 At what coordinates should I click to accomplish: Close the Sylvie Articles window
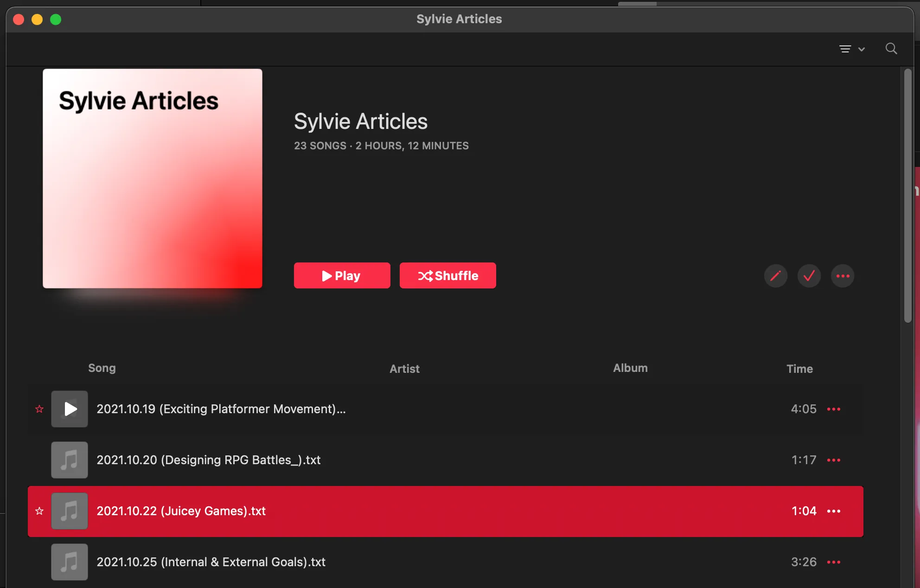click(19, 19)
